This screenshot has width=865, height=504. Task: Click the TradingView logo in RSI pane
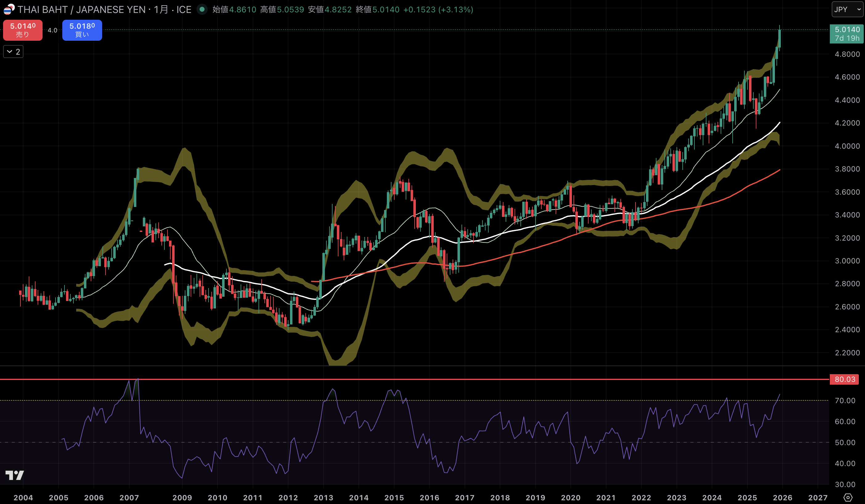click(x=15, y=475)
